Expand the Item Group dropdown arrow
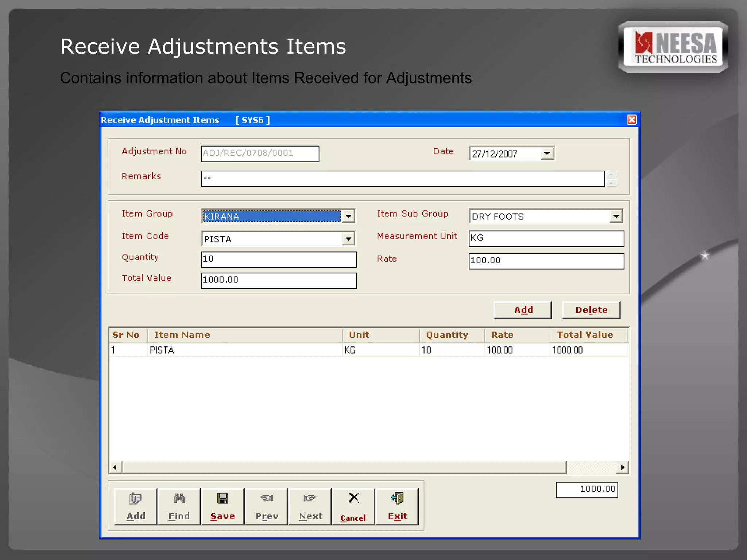This screenshot has width=747, height=560. [348, 216]
